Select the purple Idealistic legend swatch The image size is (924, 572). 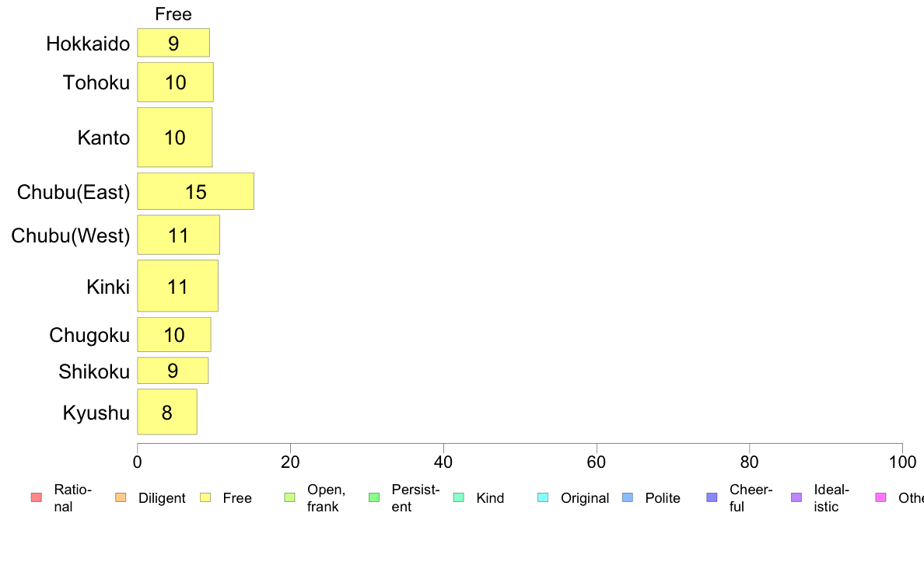pyautogui.click(x=796, y=497)
